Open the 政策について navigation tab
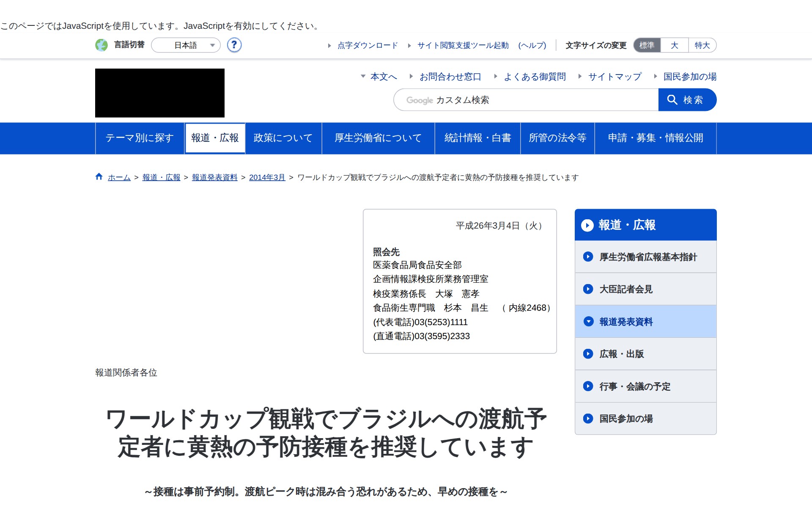Image resolution: width=812 pixels, height=508 pixels. pos(283,138)
